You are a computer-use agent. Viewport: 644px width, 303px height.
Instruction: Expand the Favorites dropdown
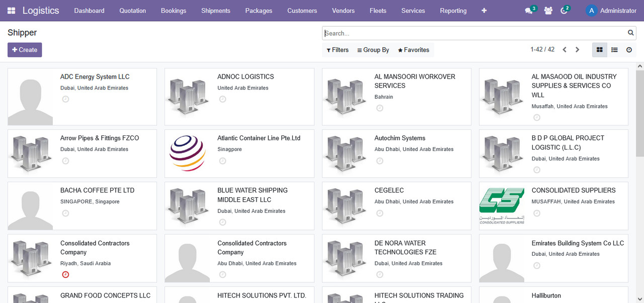point(414,50)
